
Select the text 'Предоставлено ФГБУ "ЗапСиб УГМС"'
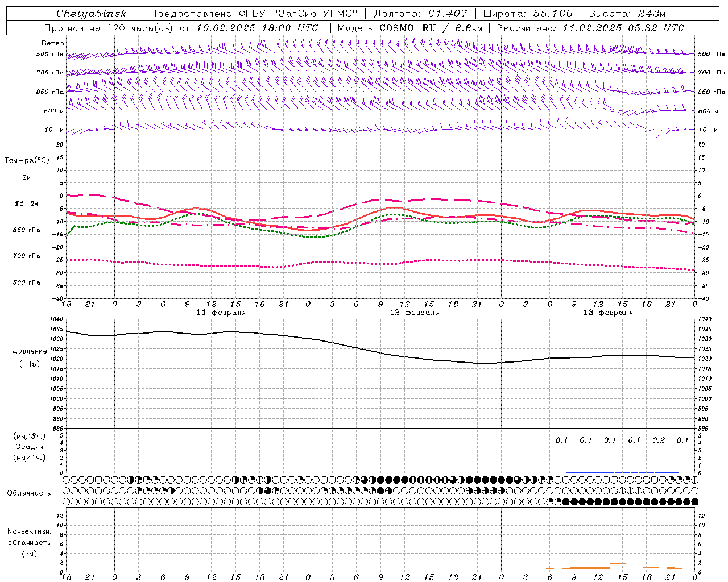253,14
